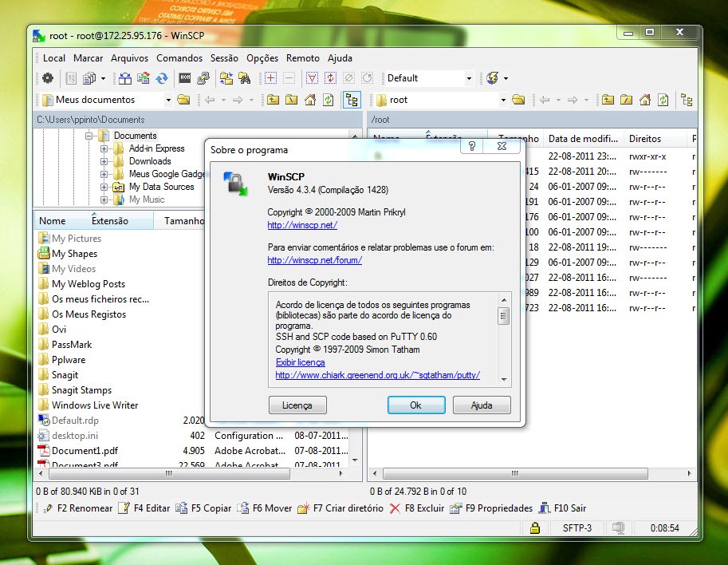Click the padlock icon in the status bar
Image resolution: width=728 pixels, height=565 pixels.
[x=536, y=528]
